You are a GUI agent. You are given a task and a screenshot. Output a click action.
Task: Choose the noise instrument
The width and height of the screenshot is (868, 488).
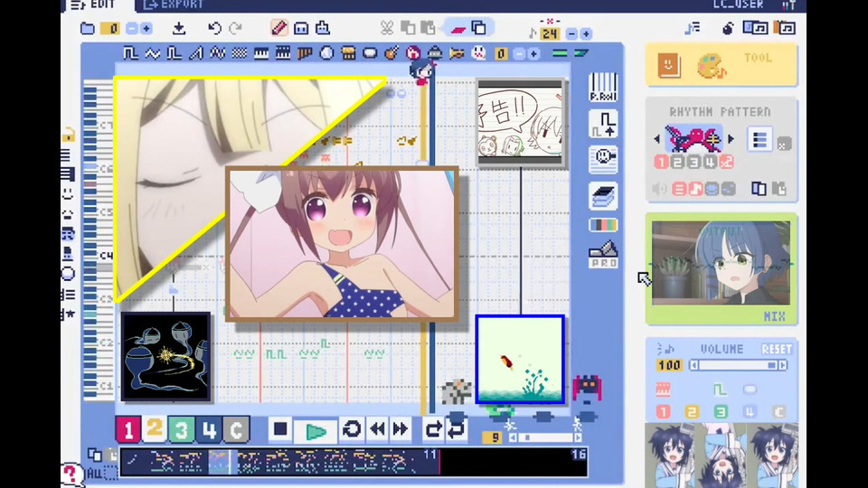pos(239,53)
